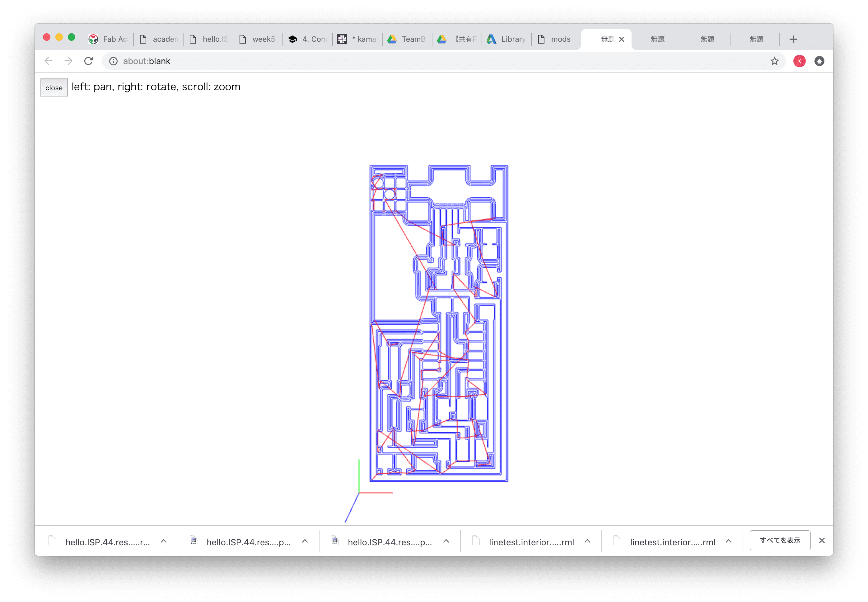Click the browser reload icon
The height and width of the screenshot is (602, 868).
pos(89,61)
